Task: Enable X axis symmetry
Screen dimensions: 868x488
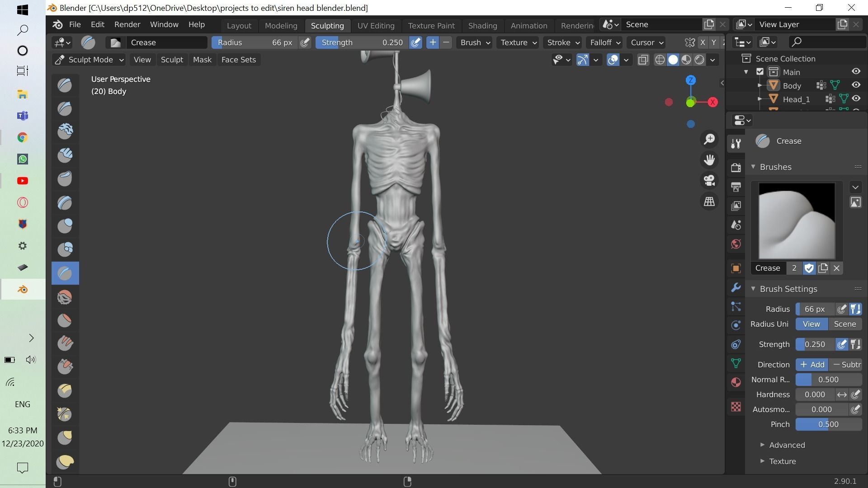Action: [x=703, y=42]
